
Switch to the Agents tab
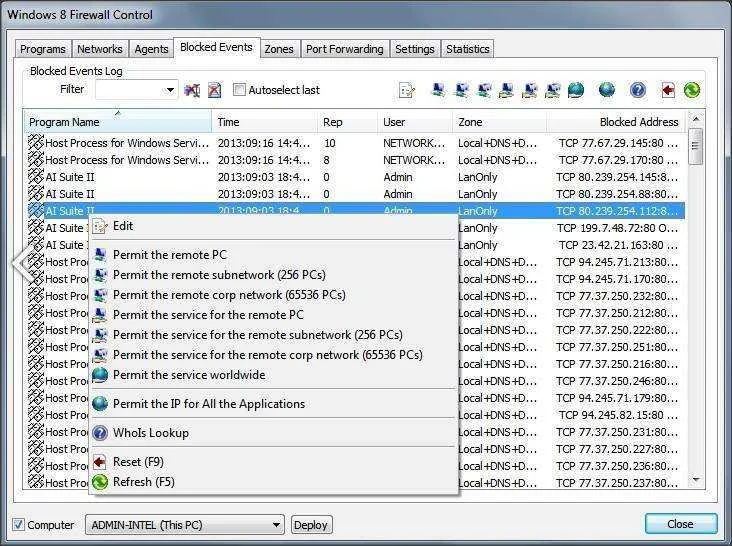pyautogui.click(x=151, y=49)
